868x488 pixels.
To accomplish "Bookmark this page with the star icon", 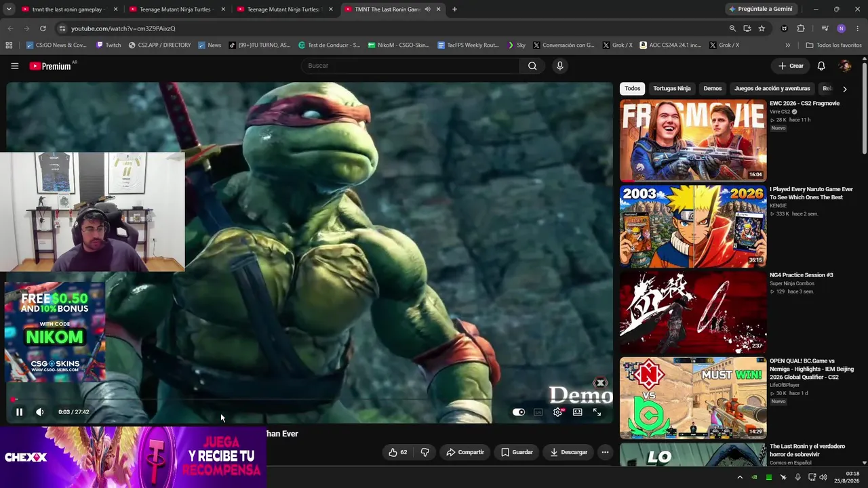I will coord(762,28).
